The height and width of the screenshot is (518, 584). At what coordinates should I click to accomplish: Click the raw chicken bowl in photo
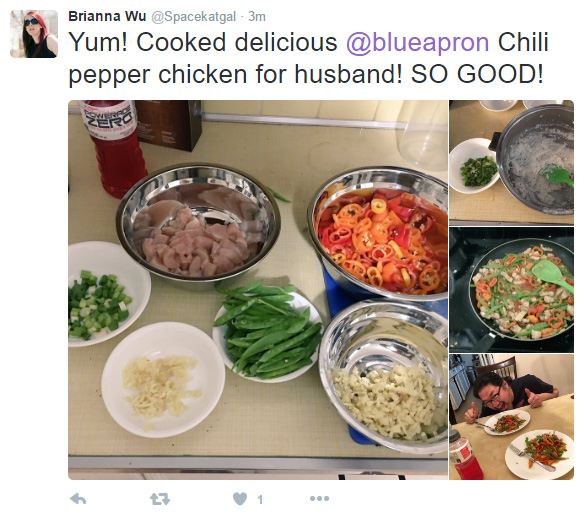pyautogui.click(x=199, y=222)
